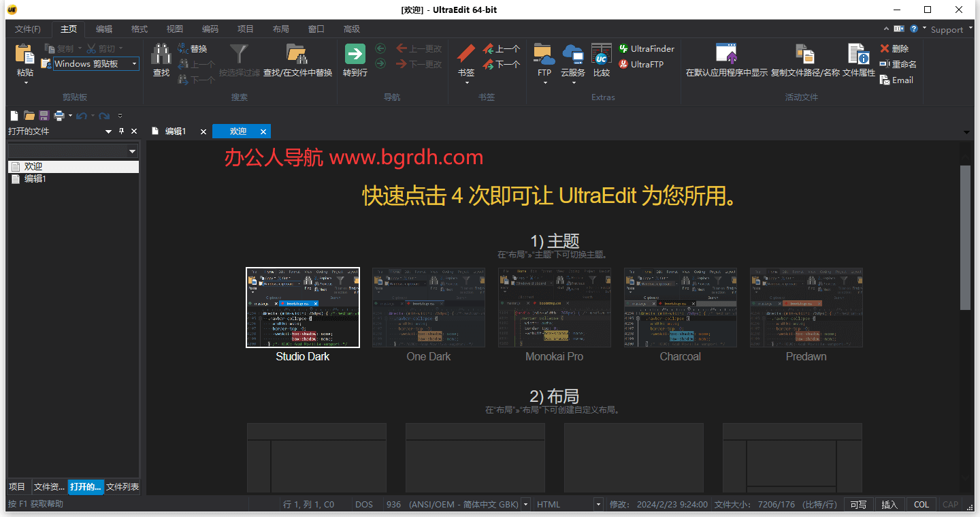Select the Monokai Pro theme thumbnail
The height and width of the screenshot is (517, 980).
click(554, 307)
